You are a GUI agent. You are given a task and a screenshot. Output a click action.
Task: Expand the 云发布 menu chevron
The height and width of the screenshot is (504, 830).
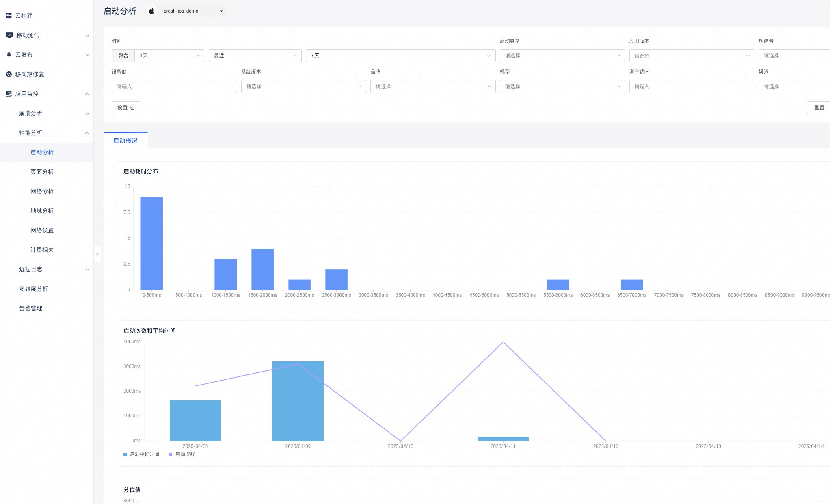click(87, 55)
